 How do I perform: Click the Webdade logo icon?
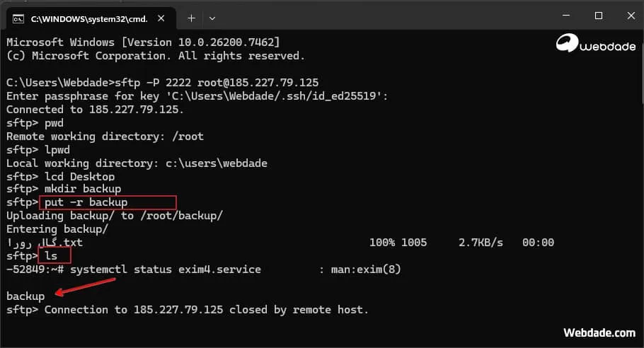coord(566,44)
